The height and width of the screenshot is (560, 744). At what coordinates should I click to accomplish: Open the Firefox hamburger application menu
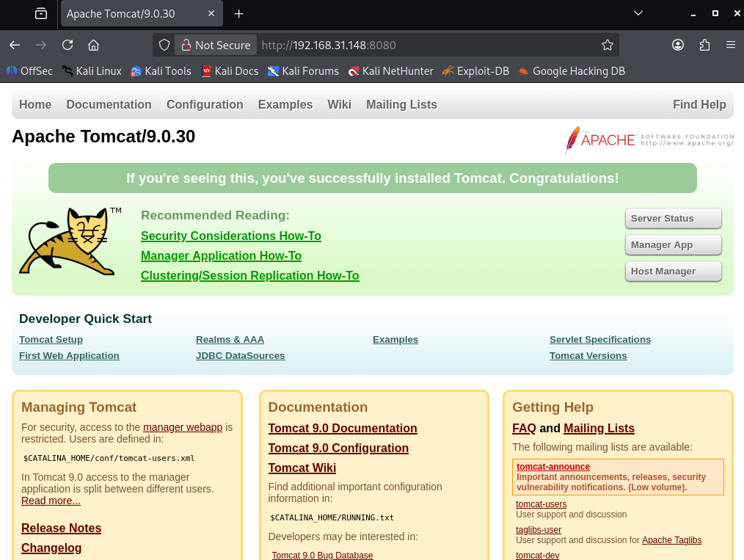(730, 45)
